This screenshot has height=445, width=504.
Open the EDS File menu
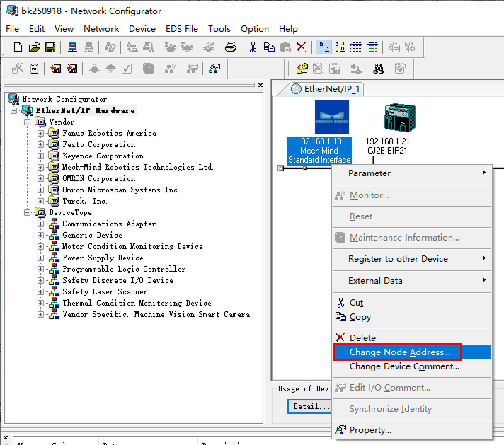click(181, 29)
